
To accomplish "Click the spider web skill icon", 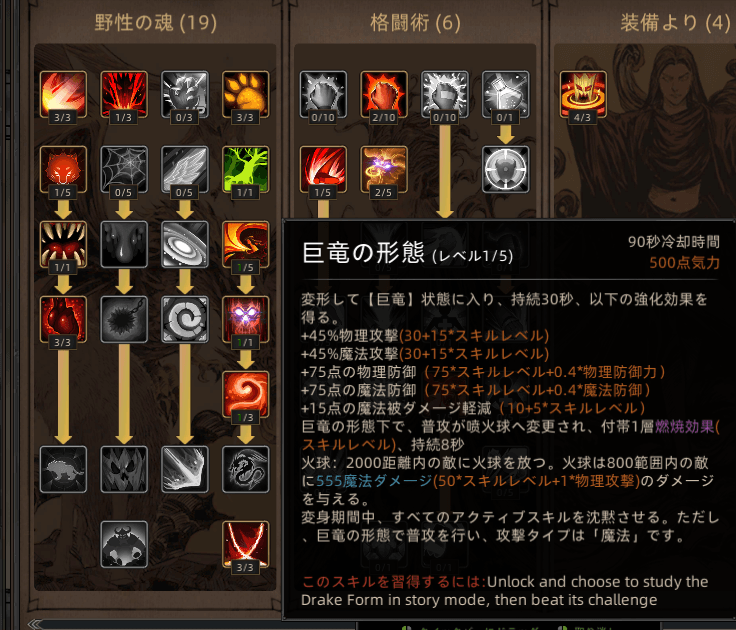I will [124, 169].
